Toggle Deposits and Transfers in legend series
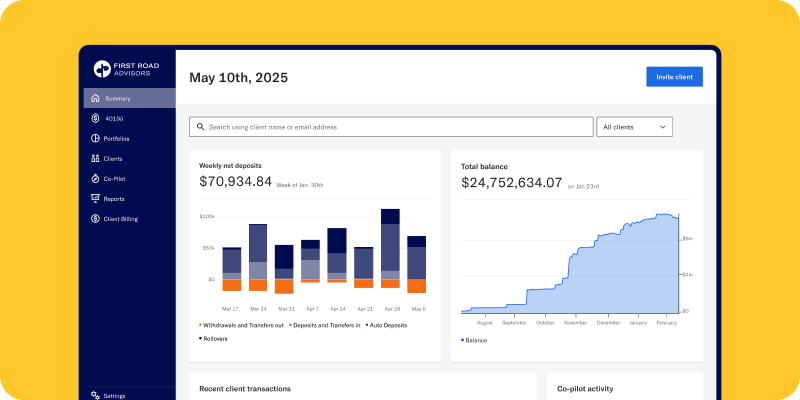 tap(325, 325)
